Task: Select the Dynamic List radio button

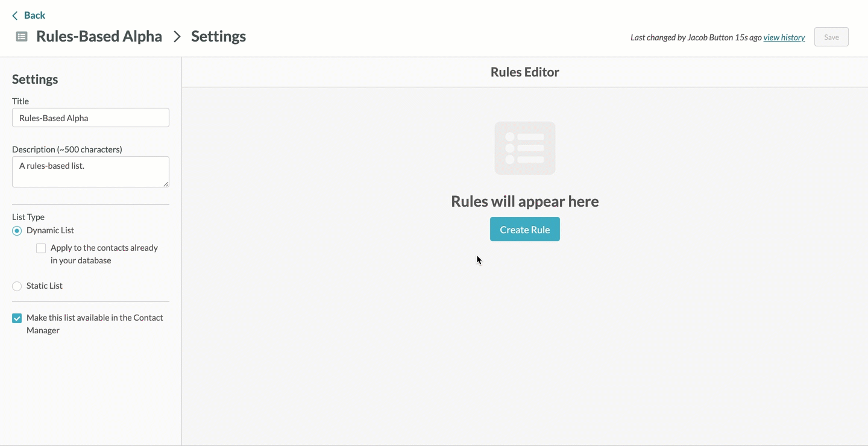Action: [16, 230]
